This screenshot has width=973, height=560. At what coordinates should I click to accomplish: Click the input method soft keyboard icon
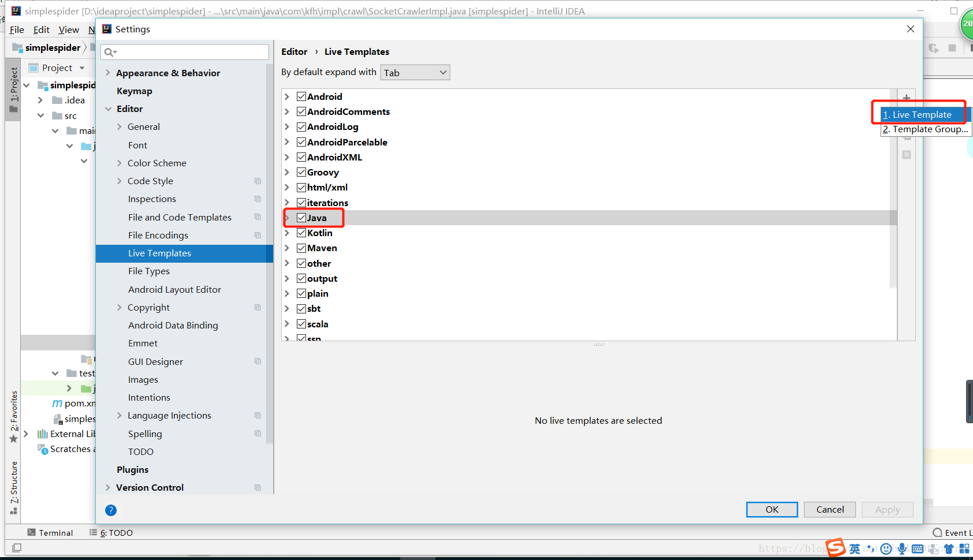(918, 548)
